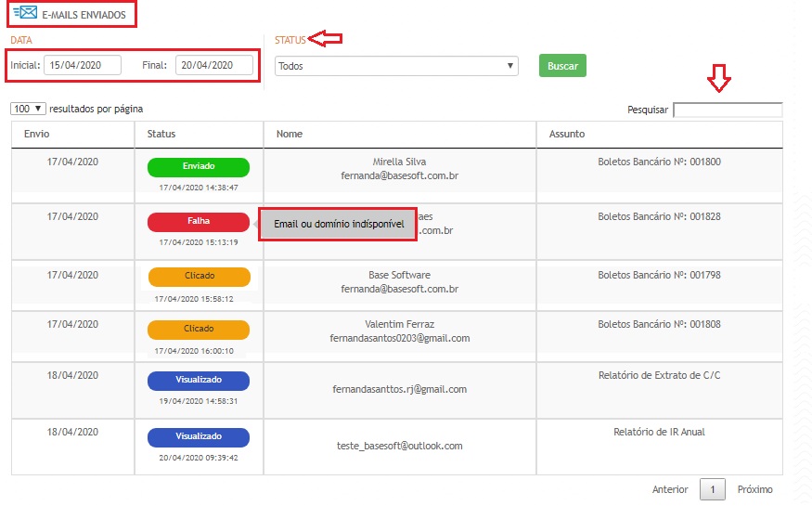Click the Pesquisar search box
Screen dimensions: 812x506
tap(727, 110)
